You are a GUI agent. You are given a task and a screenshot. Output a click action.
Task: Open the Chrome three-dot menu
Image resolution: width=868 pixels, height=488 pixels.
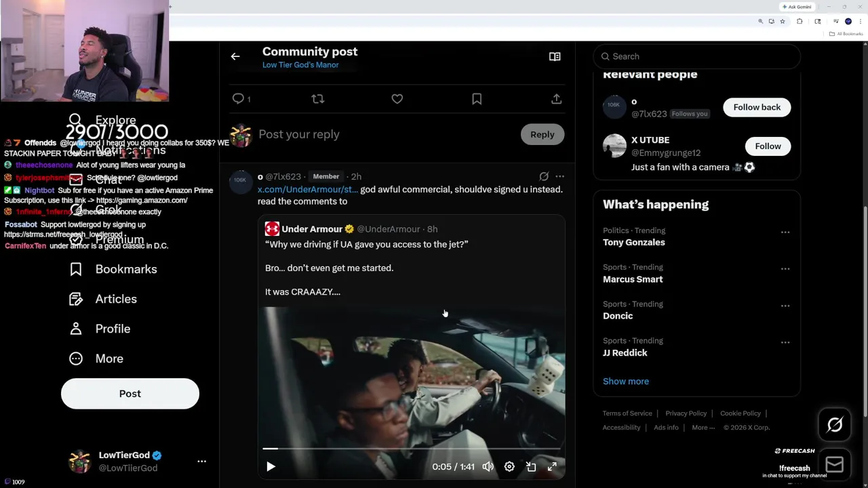(861, 22)
